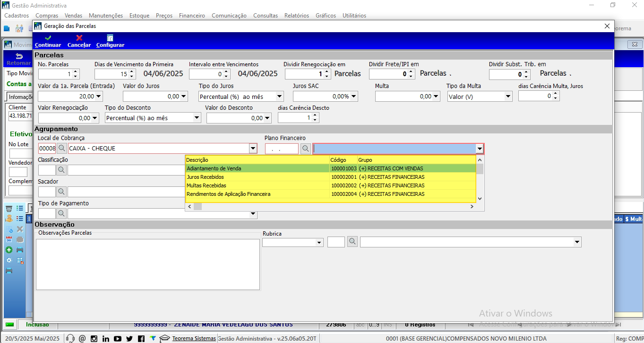The image size is (644, 343).
Task: Click the Plano Financeiro search magnifier
Action: (x=306, y=149)
